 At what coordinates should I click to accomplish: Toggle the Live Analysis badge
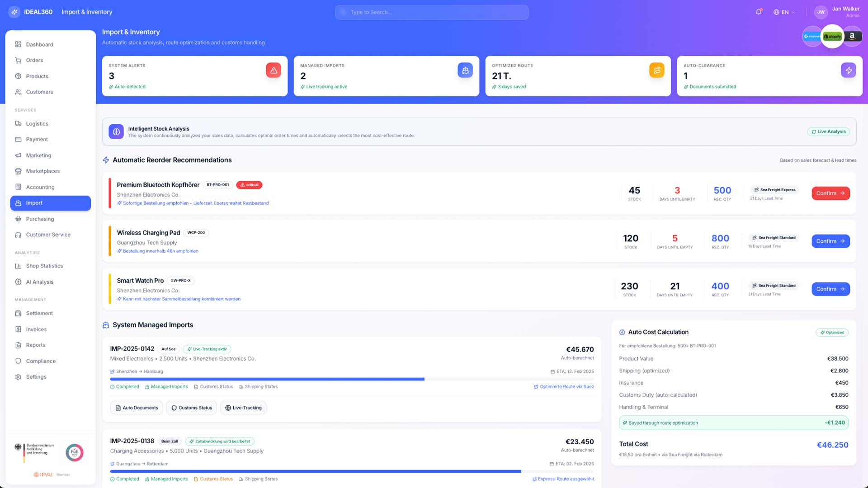point(829,131)
